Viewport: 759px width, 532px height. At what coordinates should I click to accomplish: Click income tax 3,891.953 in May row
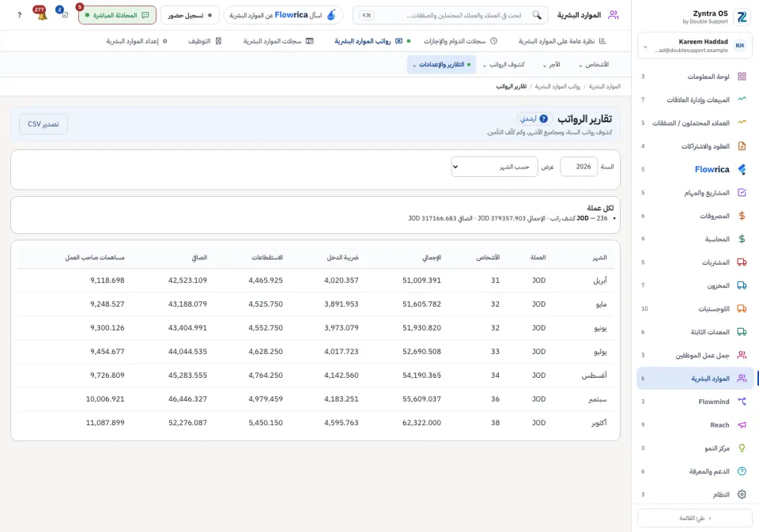click(342, 304)
